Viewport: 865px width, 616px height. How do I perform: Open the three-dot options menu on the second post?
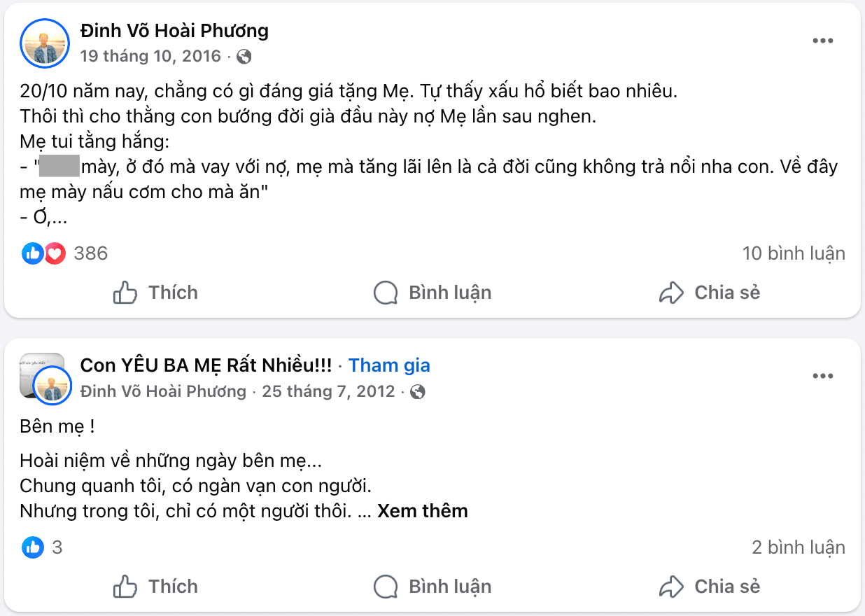822,377
